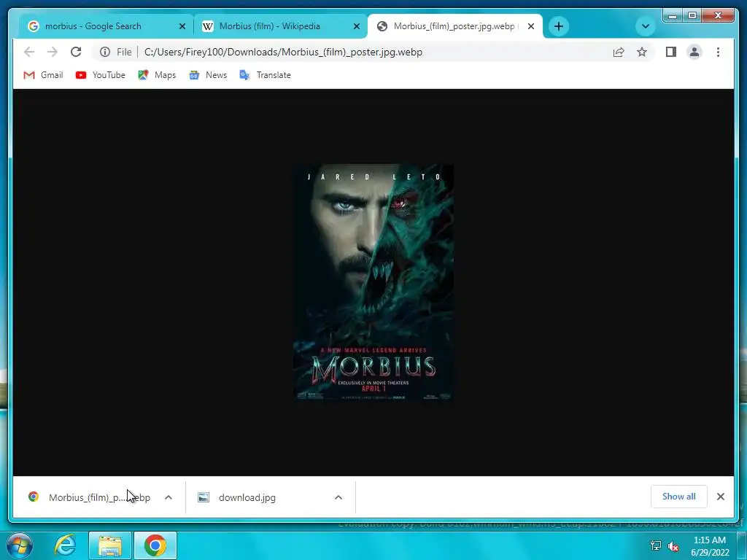This screenshot has height=560, width=747.
Task: Go back using the back arrow
Action: [x=29, y=52]
